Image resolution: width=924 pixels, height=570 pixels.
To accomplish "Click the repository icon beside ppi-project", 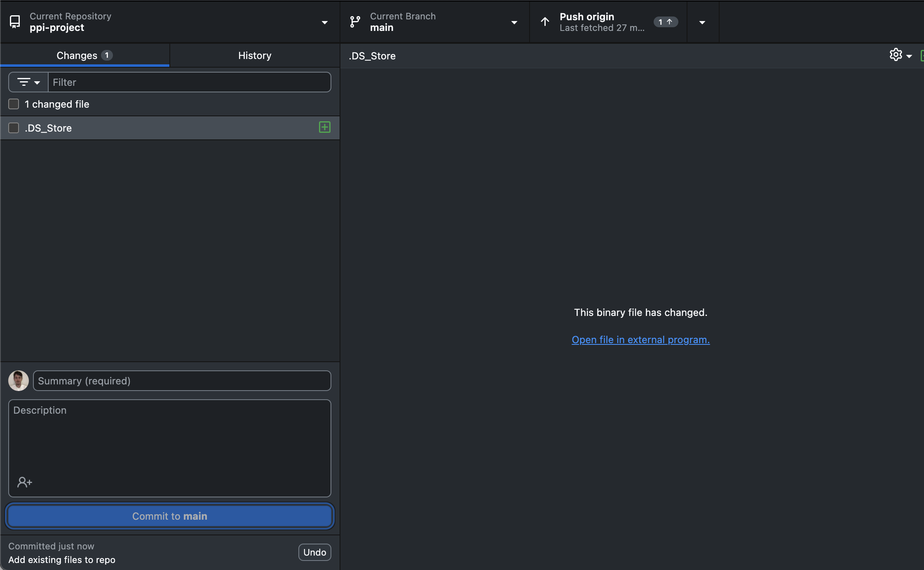I will click(15, 22).
